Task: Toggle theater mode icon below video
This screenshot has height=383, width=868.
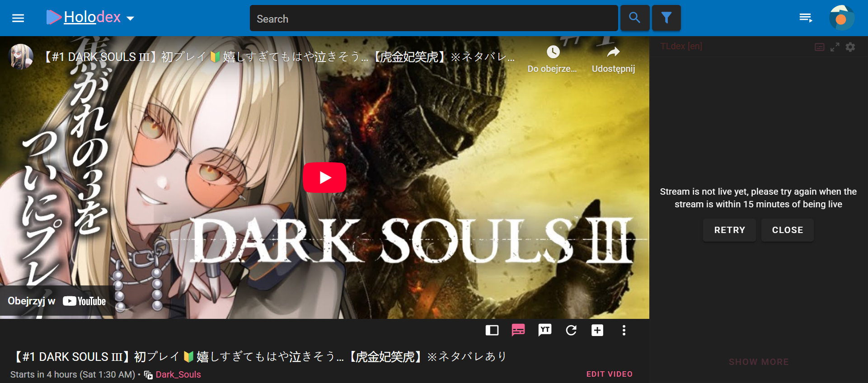Action: [492, 330]
